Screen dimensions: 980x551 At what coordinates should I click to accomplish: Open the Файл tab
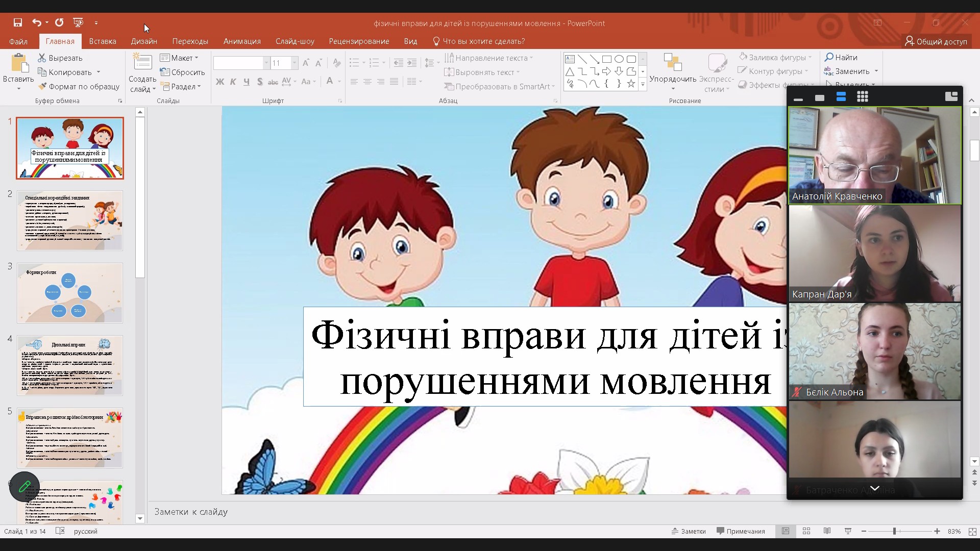click(18, 41)
